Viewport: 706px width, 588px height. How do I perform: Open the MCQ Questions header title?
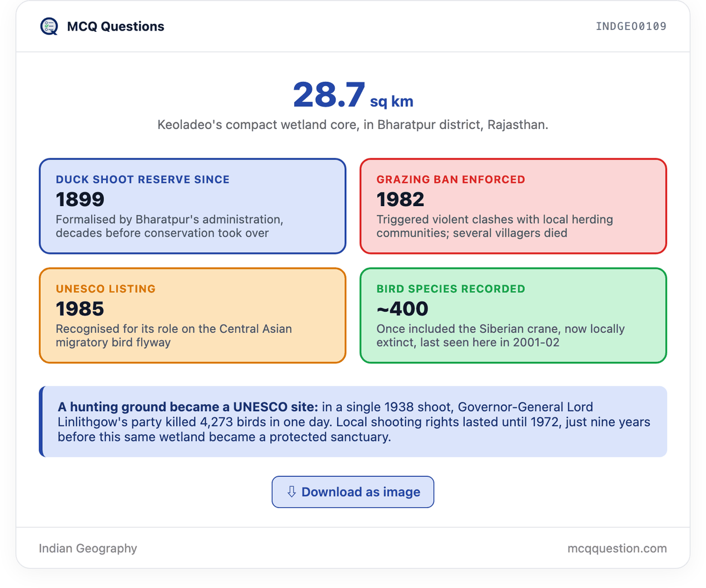point(116,26)
